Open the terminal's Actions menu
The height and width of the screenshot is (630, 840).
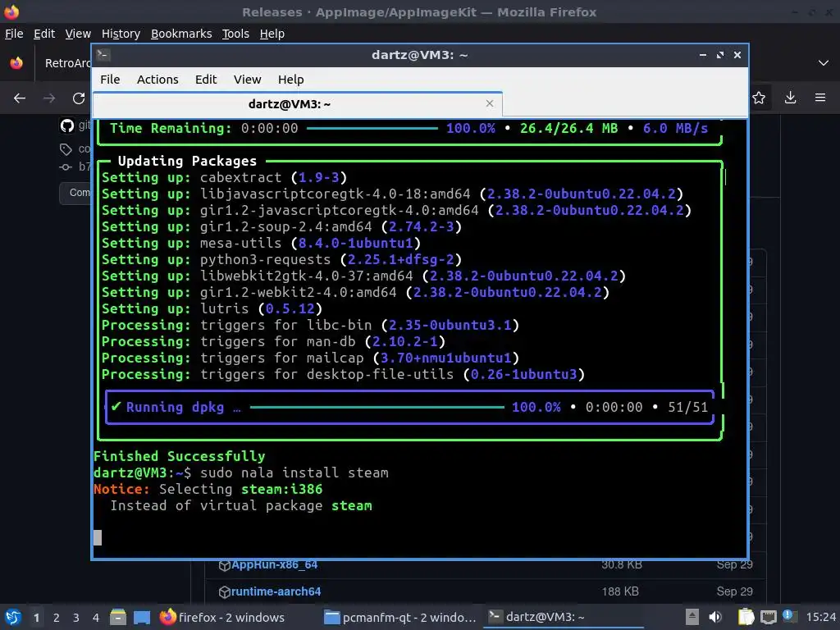(157, 80)
